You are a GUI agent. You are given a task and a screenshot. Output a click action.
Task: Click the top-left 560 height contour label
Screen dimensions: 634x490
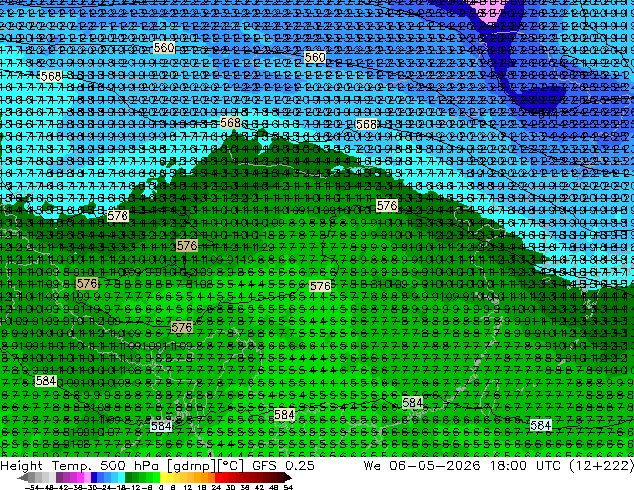[x=164, y=48]
